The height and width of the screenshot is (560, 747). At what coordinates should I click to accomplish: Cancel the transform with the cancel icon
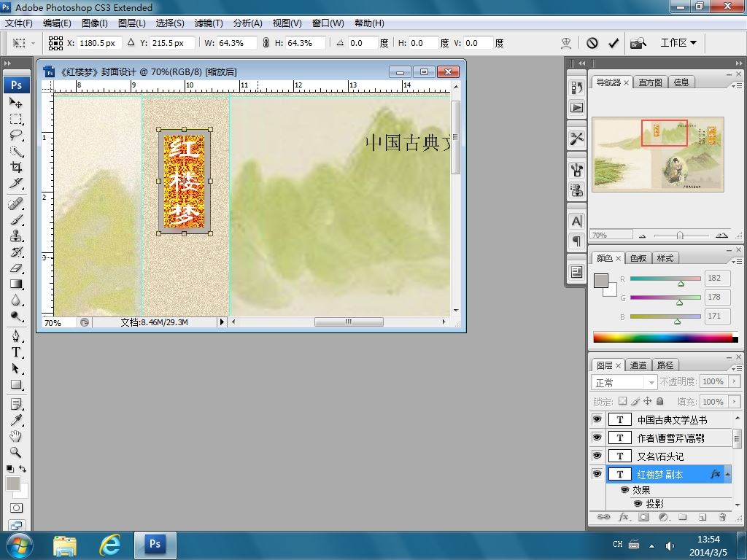point(592,43)
